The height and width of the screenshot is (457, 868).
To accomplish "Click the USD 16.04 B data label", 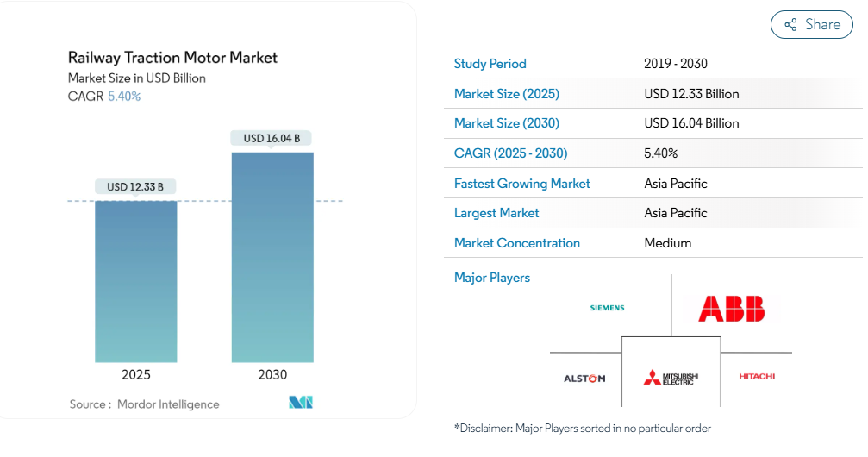I will [272, 138].
